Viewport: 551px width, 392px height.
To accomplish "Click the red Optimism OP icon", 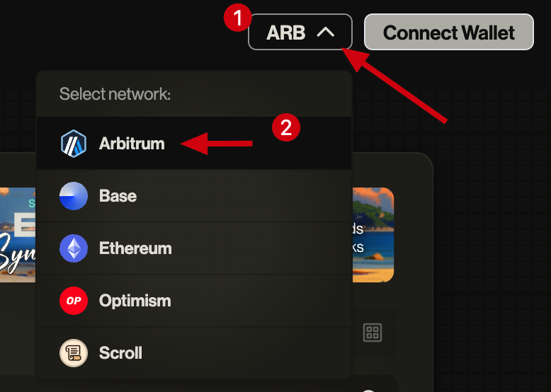I will [74, 301].
